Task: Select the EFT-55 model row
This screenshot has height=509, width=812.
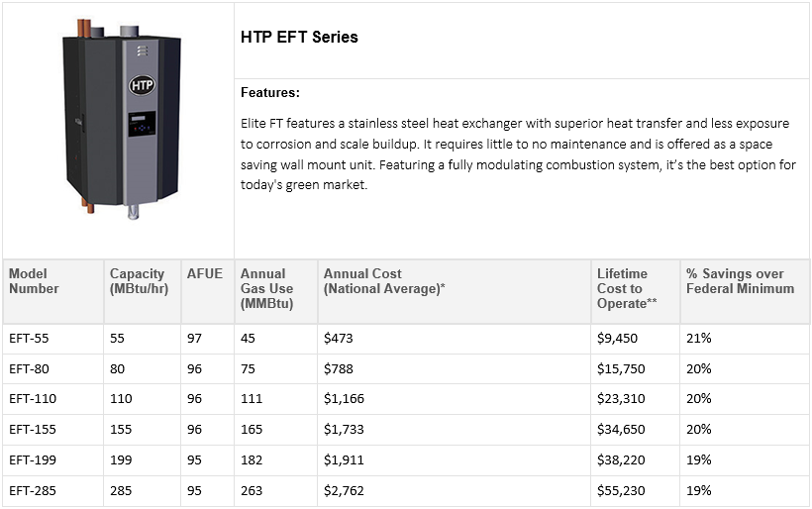Action: pyautogui.click(x=406, y=339)
